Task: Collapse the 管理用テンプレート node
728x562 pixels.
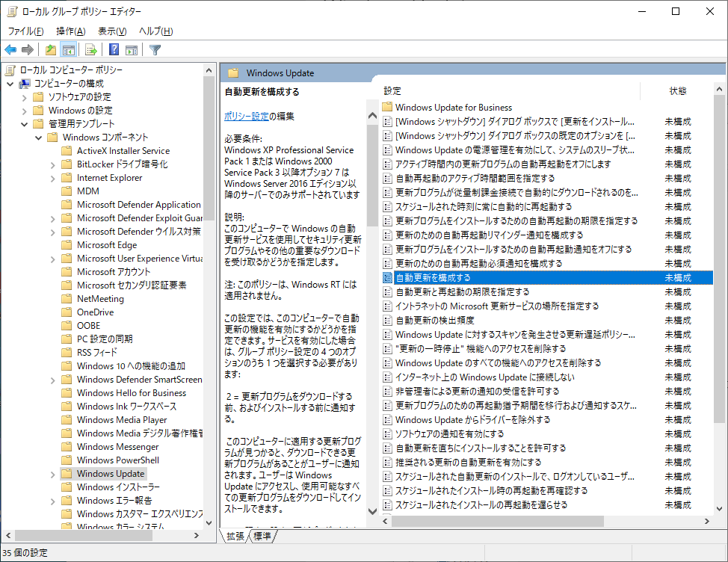Action: (24, 124)
